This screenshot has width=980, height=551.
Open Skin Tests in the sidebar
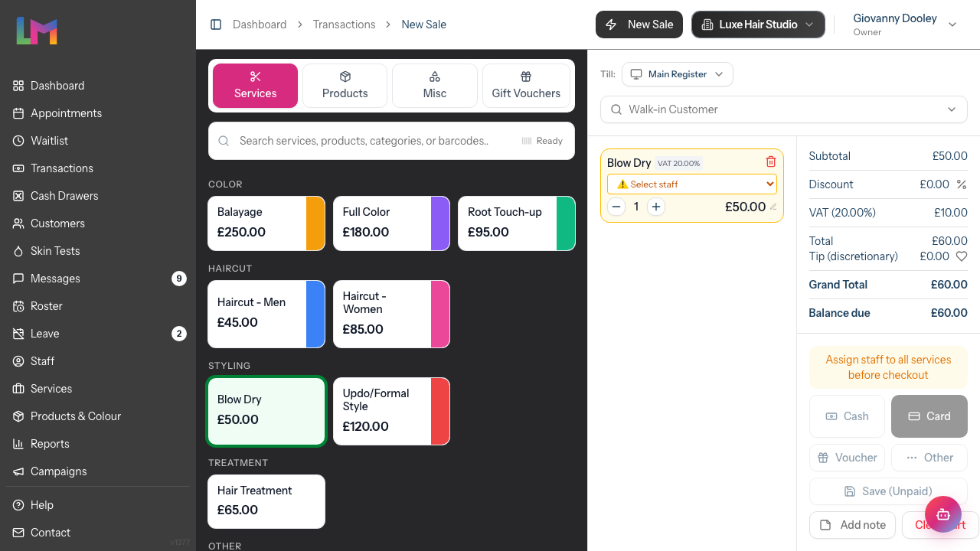point(98,251)
